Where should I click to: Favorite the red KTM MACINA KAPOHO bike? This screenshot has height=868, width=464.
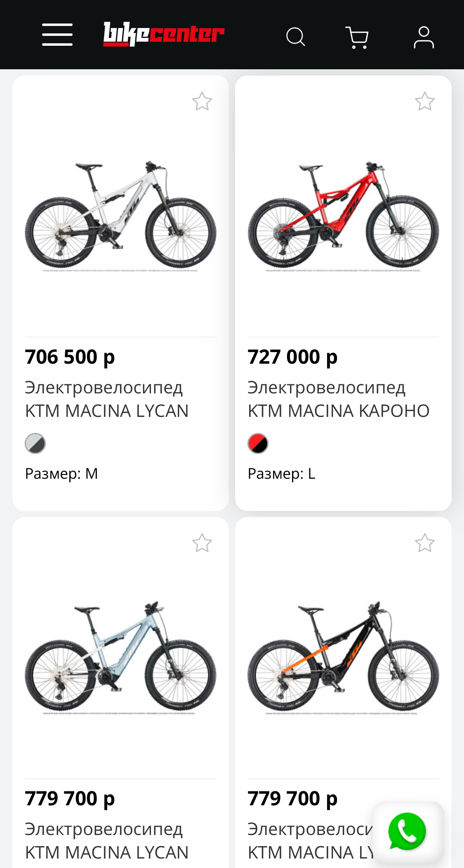point(425,101)
